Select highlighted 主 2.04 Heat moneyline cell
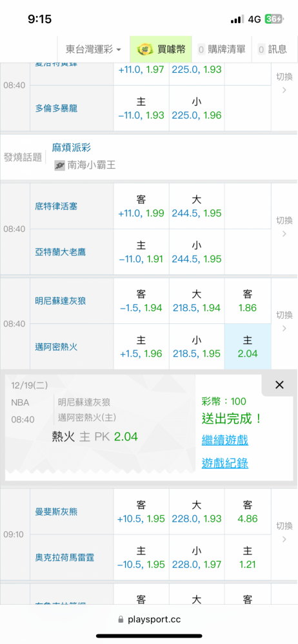Screen dimensions: 298x644 [248, 346]
